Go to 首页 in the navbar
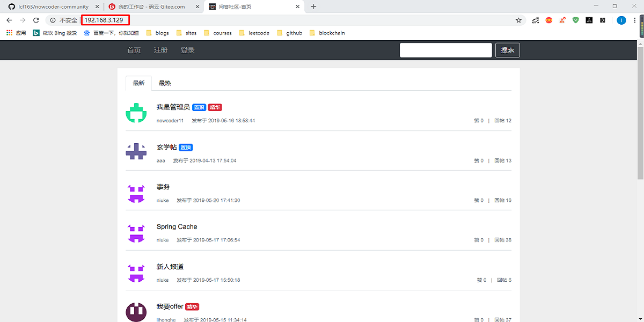The height and width of the screenshot is (322, 644). 134,50
